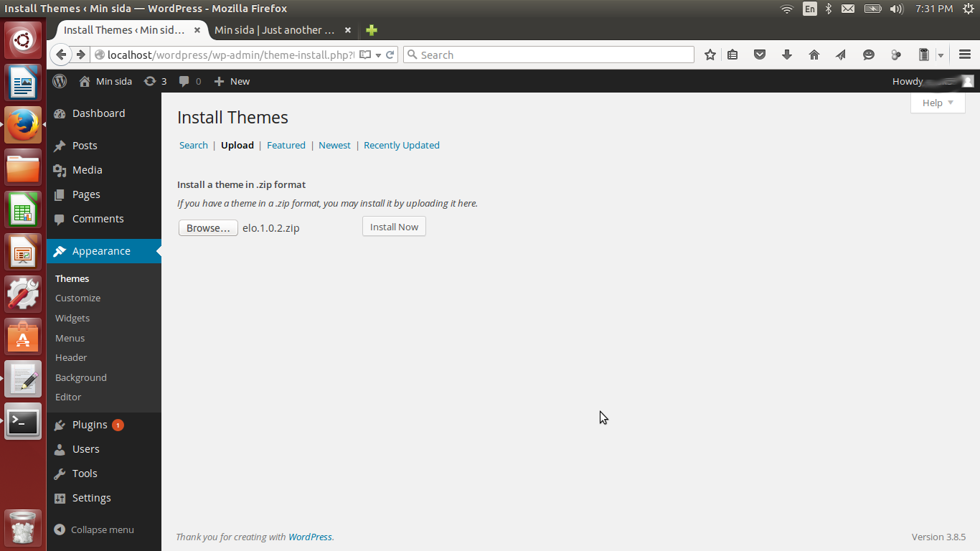Open Background submenu item
This screenshot has width=980, height=551.
[x=81, y=377]
